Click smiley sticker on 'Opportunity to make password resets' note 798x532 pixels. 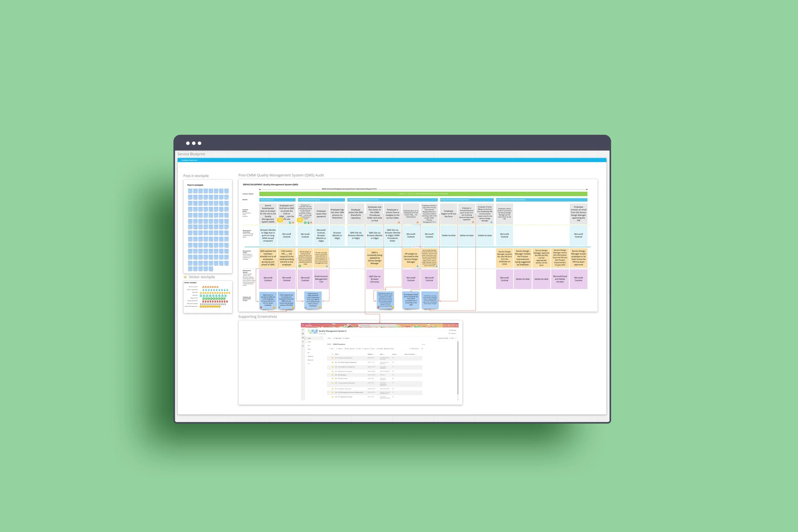click(320, 307)
